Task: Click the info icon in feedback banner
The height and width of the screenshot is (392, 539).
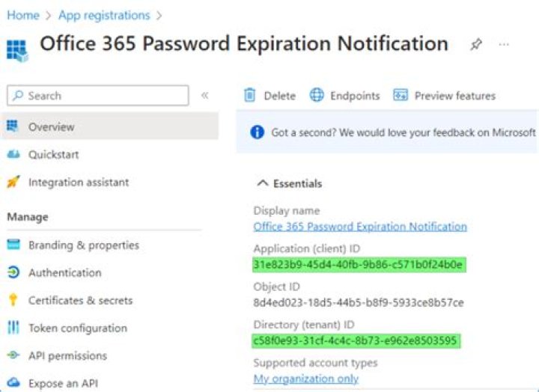Action: (257, 132)
